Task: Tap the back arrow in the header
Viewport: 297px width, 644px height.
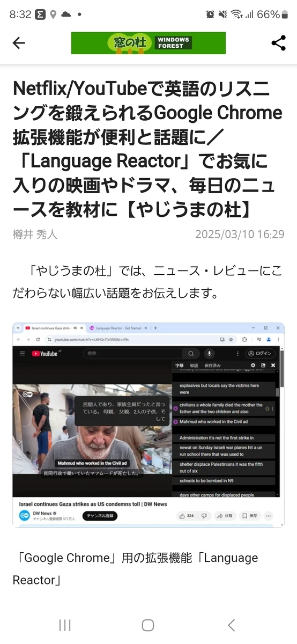Action: (19, 43)
